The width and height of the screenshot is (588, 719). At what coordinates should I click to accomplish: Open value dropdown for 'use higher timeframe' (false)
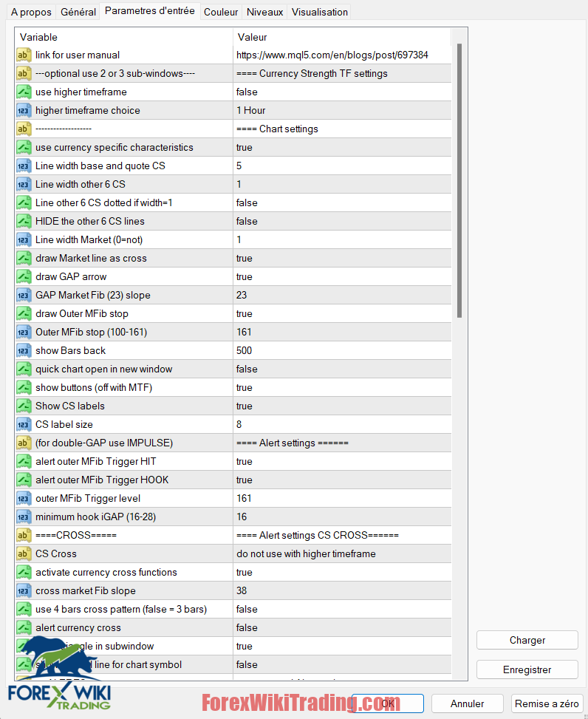pyautogui.click(x=342, y=92)
